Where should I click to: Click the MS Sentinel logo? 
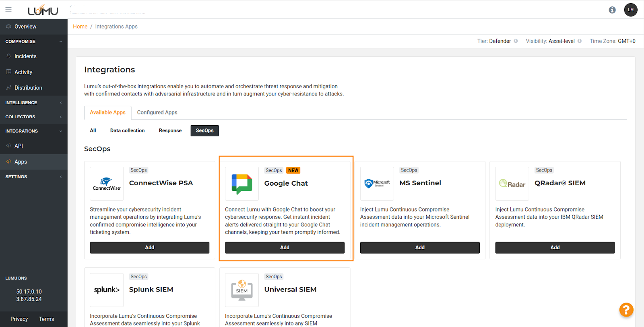coord(377,184)
